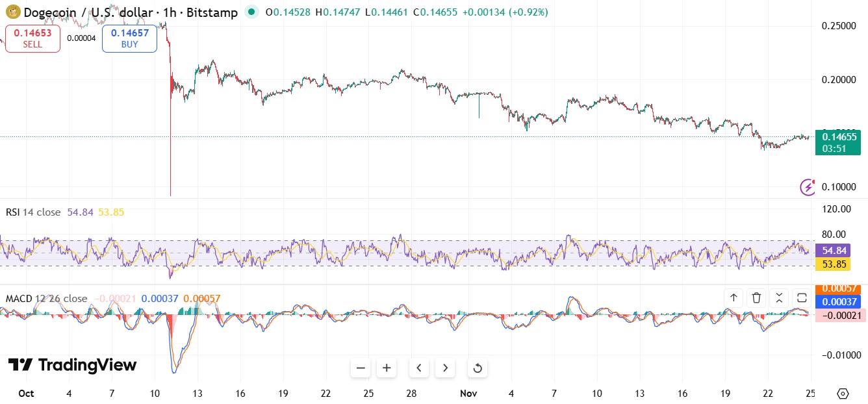This screenshot has height=404, width=868.
Task: Click the TradingView logo
Action: pos(72,365)
